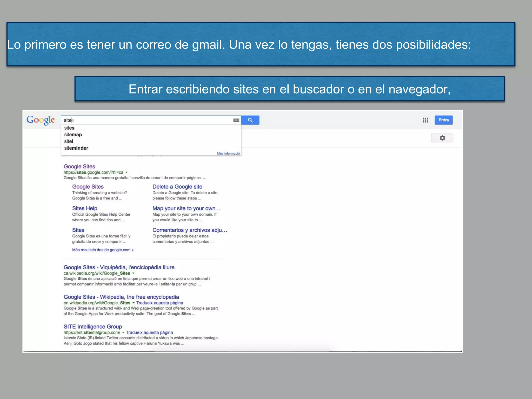Click the 'Més informació' link in suggestions

pyautogui.click(x=228, y=154)
